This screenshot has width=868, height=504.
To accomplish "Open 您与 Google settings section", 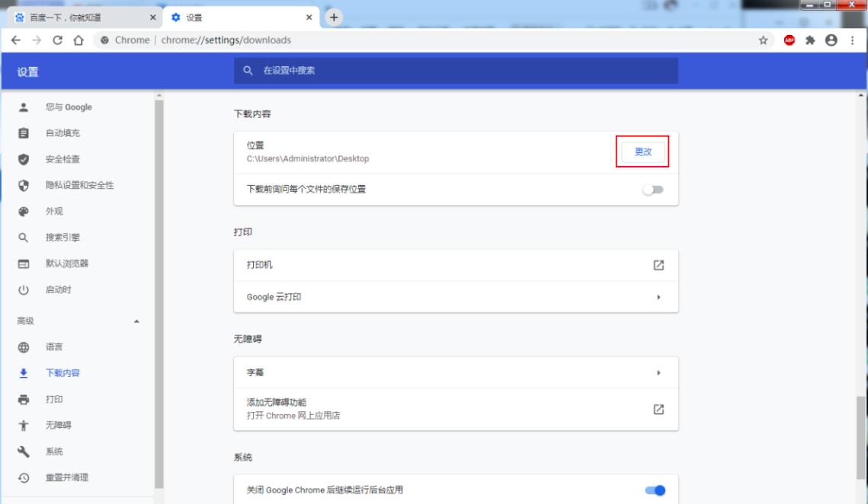I will pos(69,107).
